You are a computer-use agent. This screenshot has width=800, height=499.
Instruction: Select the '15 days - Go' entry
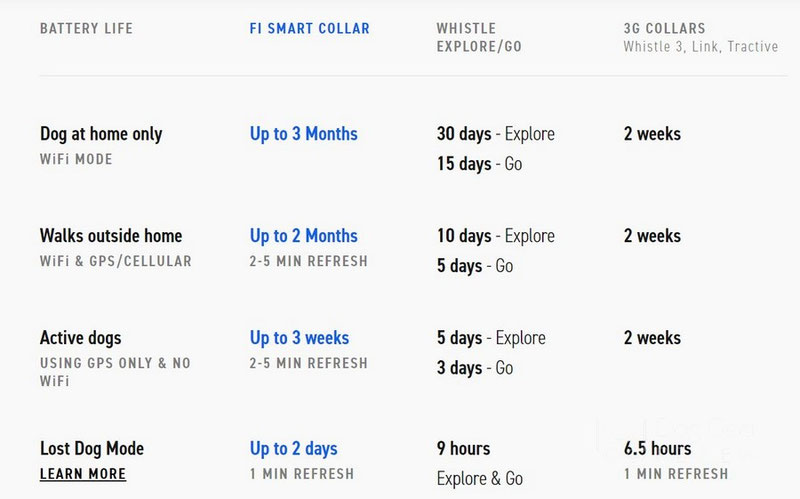(479, 164)
